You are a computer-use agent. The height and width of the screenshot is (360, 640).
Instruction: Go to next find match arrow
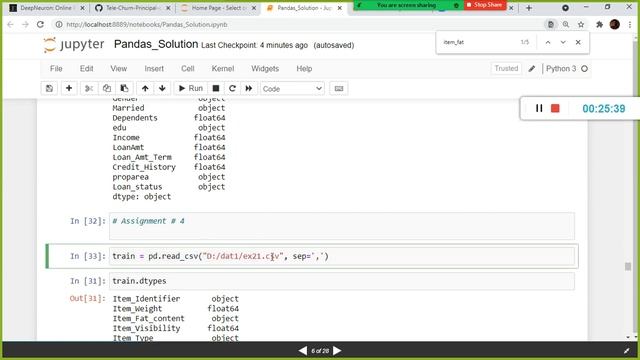[x=563, y=42]
